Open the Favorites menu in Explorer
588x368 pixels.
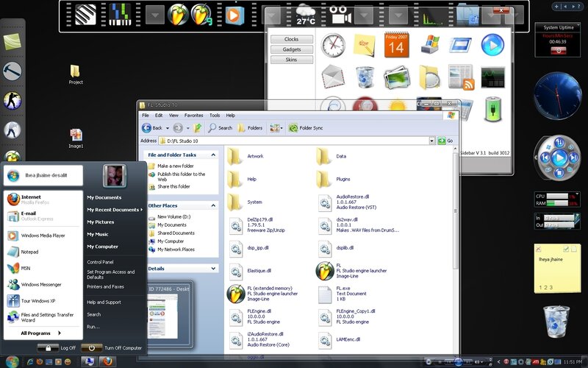coord(193,116)
